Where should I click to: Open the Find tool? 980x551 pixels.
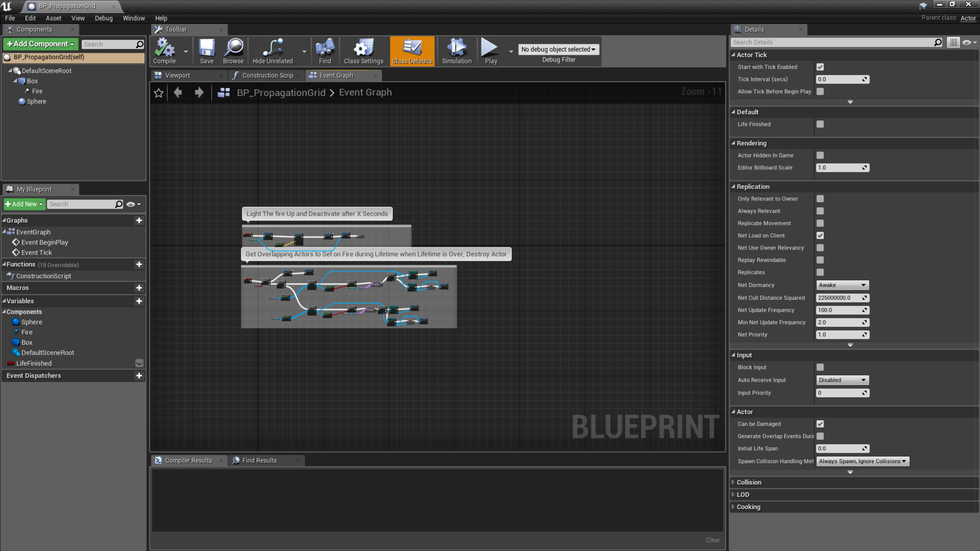[x=325, y=51]
